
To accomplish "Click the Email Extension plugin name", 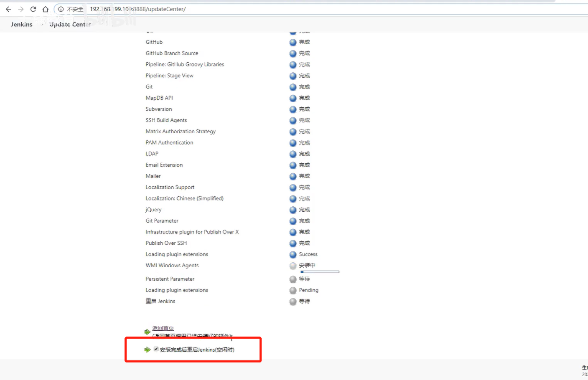I will [x=164, y=165].
